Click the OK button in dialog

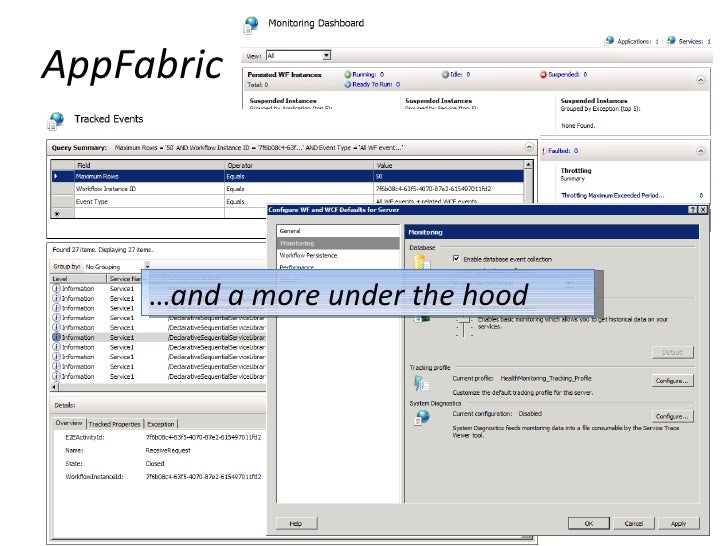tap(589, 523)
